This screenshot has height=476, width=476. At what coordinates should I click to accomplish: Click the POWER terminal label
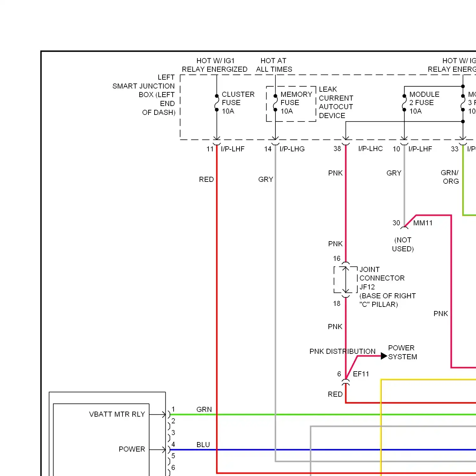132,449
